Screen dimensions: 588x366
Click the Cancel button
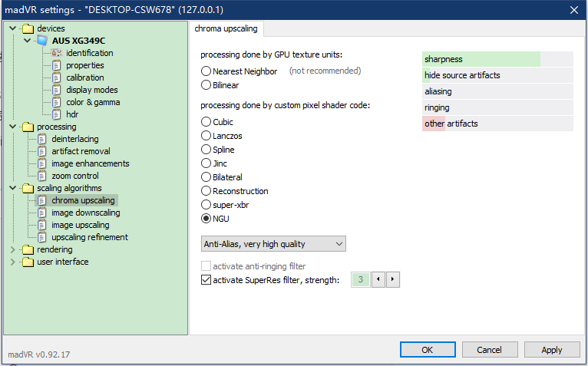pyautogui.click(x=490, y=350)
